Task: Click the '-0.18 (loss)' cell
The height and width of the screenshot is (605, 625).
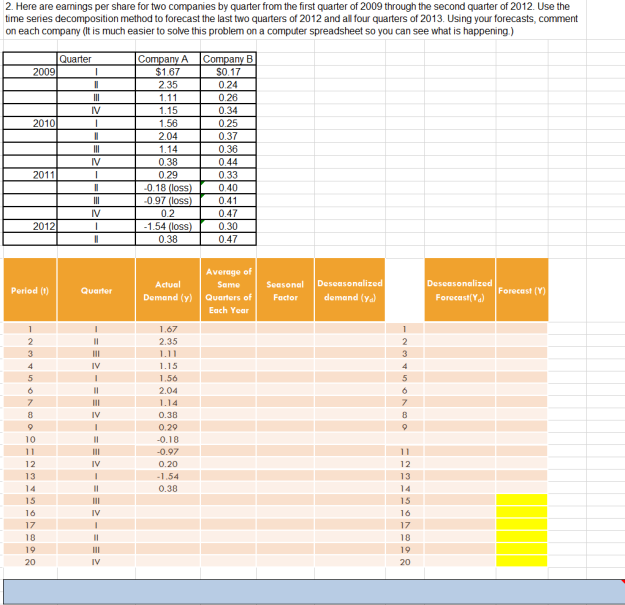Action: point(168,188)
